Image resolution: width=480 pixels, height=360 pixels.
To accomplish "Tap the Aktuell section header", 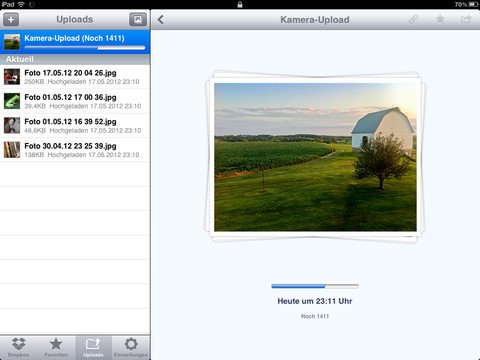I will (75, 59).
